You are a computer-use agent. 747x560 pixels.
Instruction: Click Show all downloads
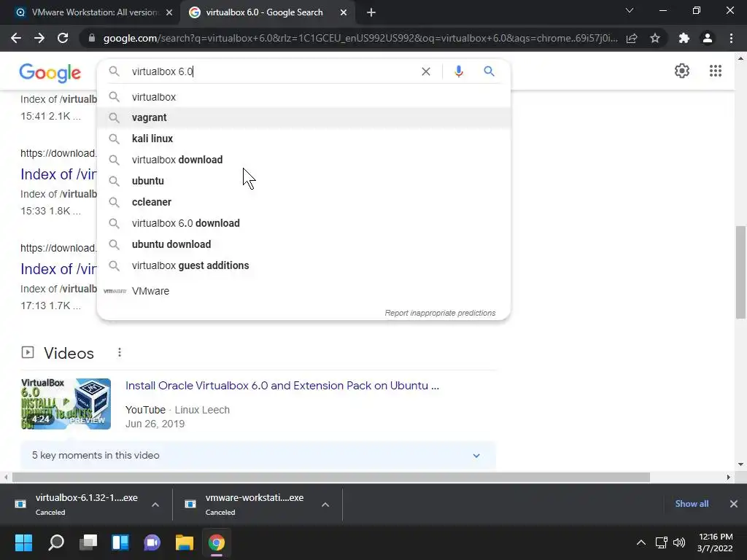tap(692, 504)
